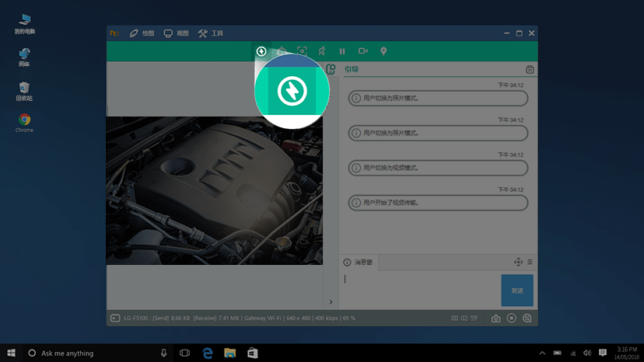Open the Store from taskbar
Viewport: 644px width, 362px height.
pyautogui.click(x=253, y=353)
